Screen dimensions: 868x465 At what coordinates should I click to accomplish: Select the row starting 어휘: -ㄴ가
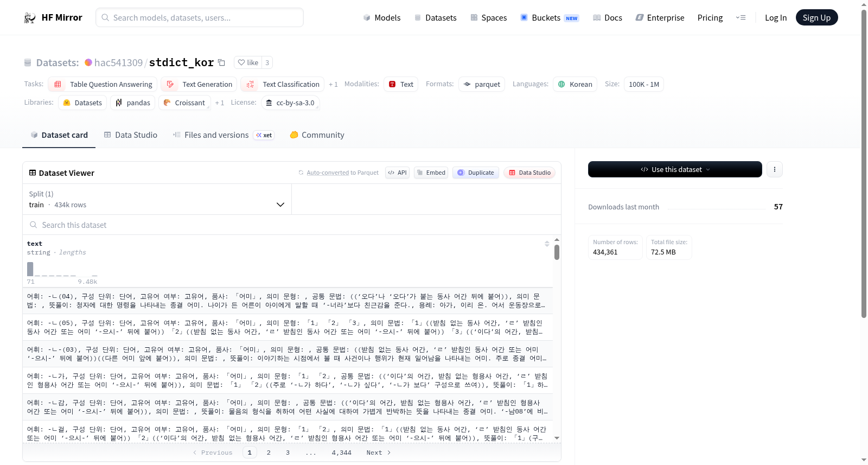coord(288,380)
